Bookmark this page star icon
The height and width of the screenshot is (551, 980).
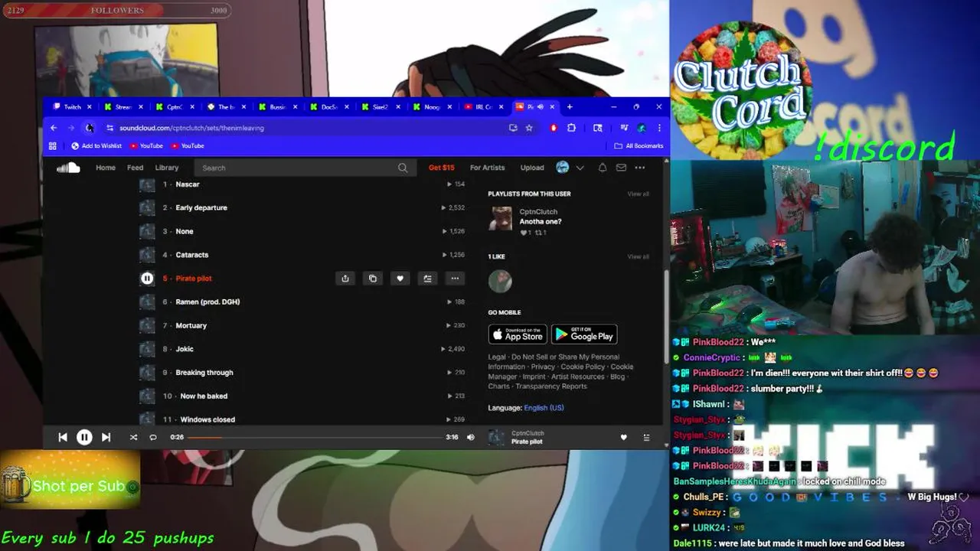pyautogui.click(x=529, y=128)
